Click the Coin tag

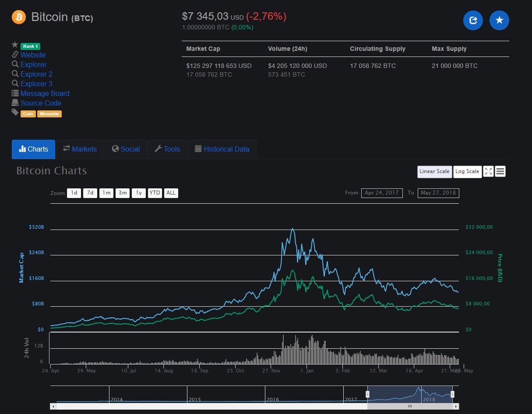click(28, 114)
